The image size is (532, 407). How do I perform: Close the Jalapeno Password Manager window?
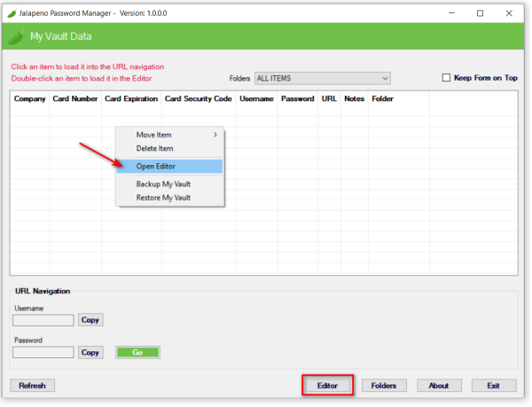pos(511,13)
